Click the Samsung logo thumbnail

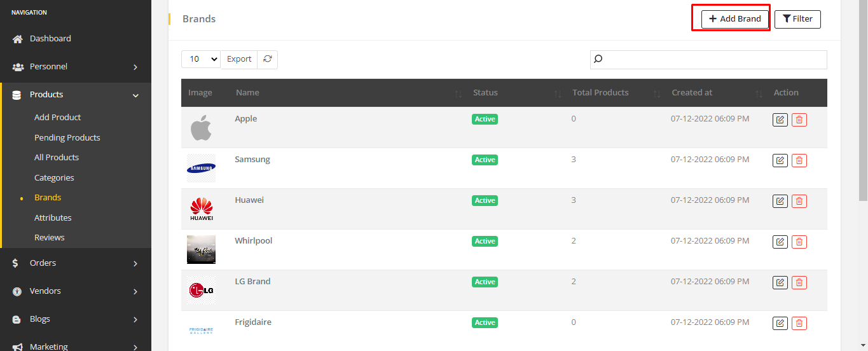click(x=201, y=168)
